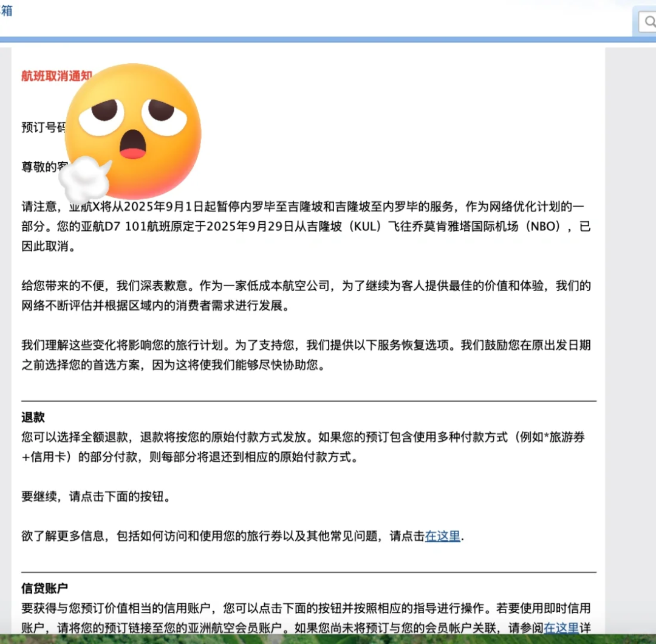Click the line starting 您可以选择全额退款
This screenshot has width=656, height=644.
pos(303,437)
